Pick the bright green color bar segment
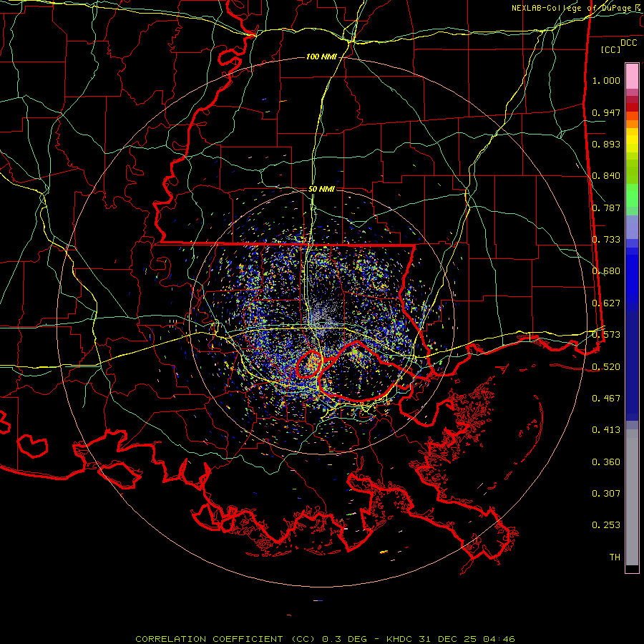 point(632,195)
